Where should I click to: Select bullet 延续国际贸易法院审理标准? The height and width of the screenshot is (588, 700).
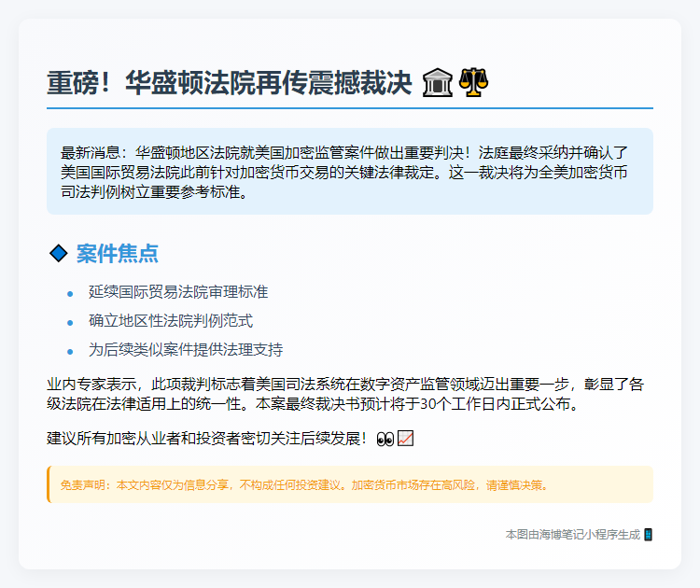point(178,292)
